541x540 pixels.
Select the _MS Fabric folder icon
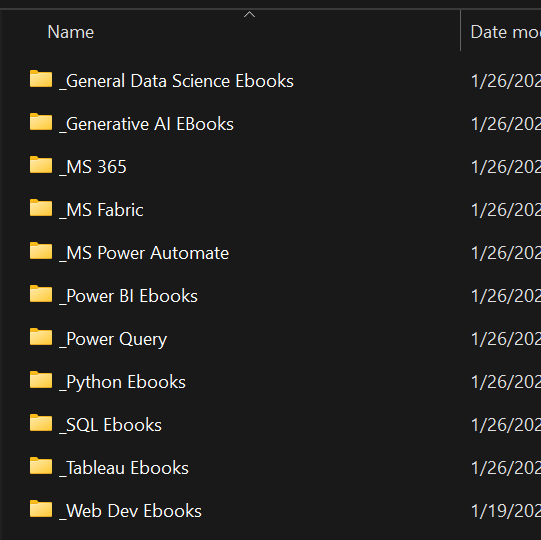coord(41,208)
